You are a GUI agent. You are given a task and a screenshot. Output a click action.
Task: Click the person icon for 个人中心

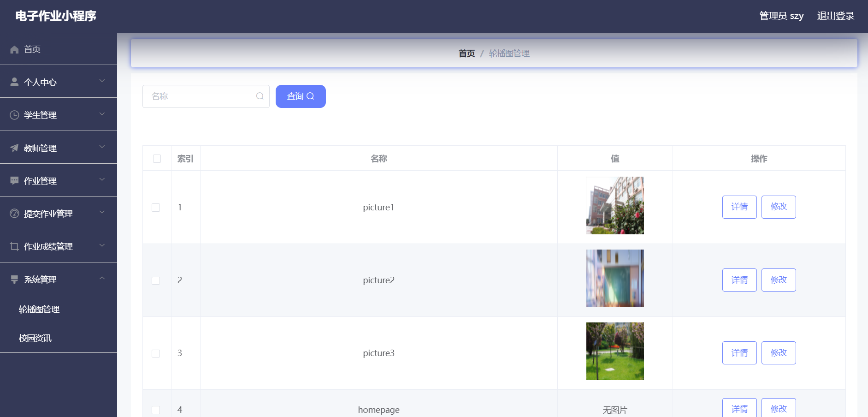tap(14, 82)
